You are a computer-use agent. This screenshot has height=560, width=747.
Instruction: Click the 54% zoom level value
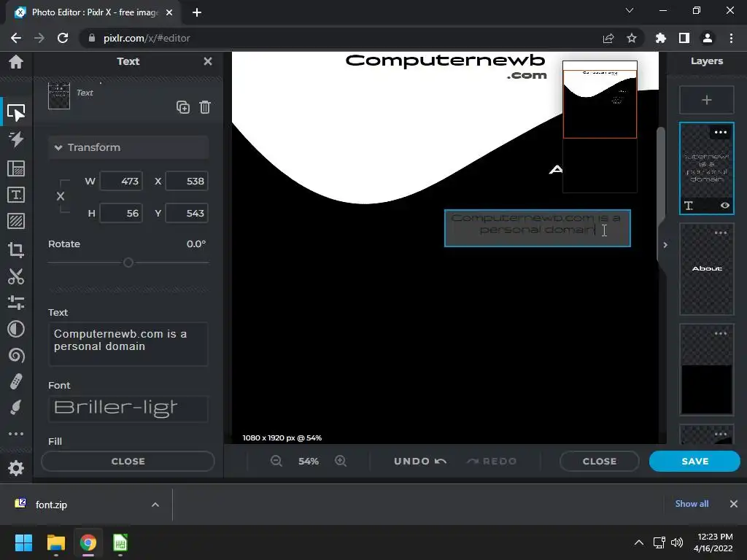click(309, 461)
